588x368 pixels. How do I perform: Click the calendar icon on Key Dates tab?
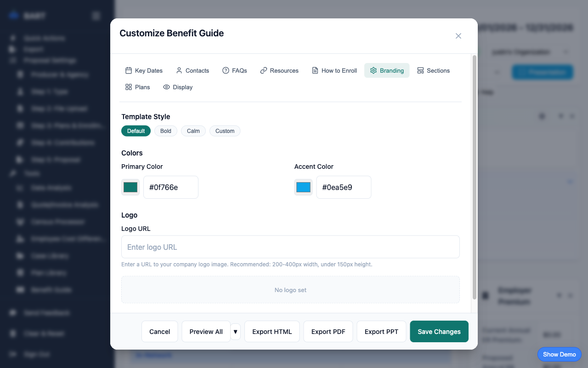[129, 70]
